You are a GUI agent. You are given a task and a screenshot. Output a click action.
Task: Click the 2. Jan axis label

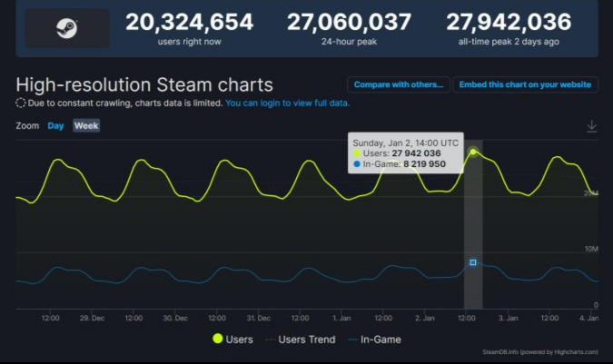pos(425,318)
